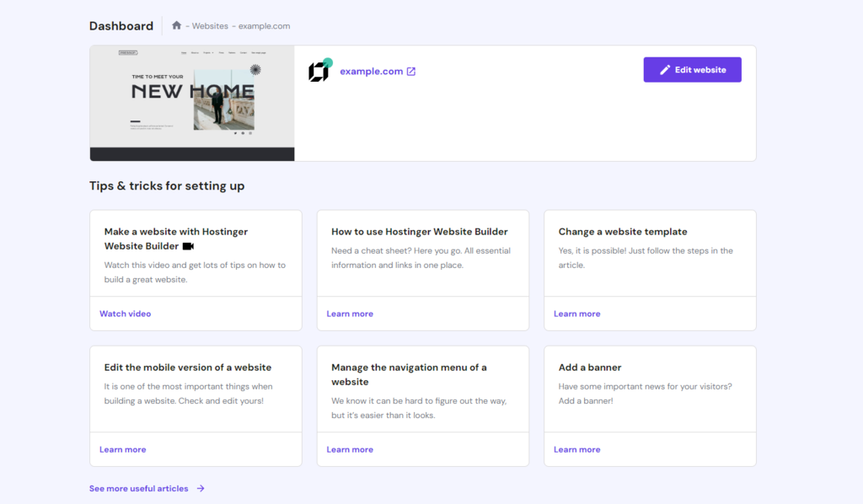Click the pencil icon on Edit website button
The width and height of the screenshot is (863, 504).
pyautogui.click(x=666, y=69)
